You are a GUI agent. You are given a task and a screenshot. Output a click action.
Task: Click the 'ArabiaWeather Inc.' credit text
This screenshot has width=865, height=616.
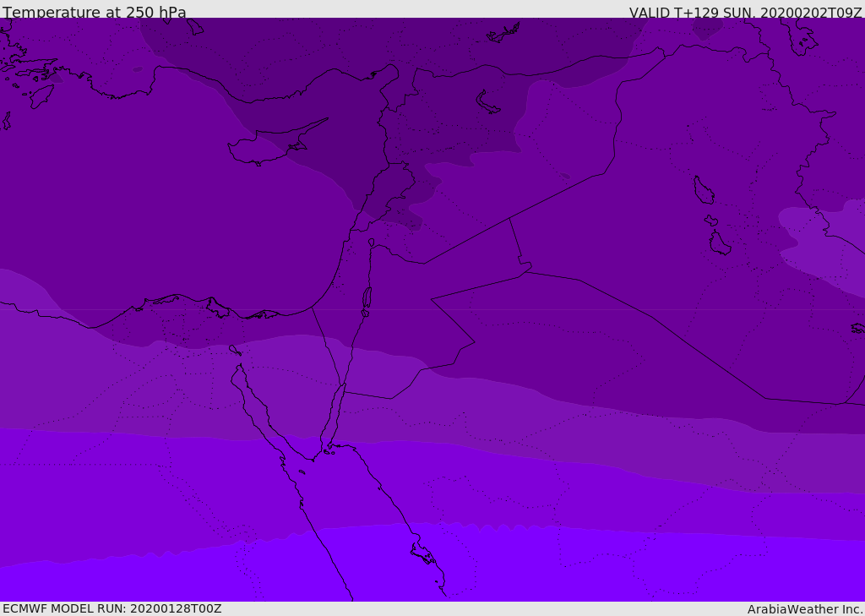click(x=806, y=609)
